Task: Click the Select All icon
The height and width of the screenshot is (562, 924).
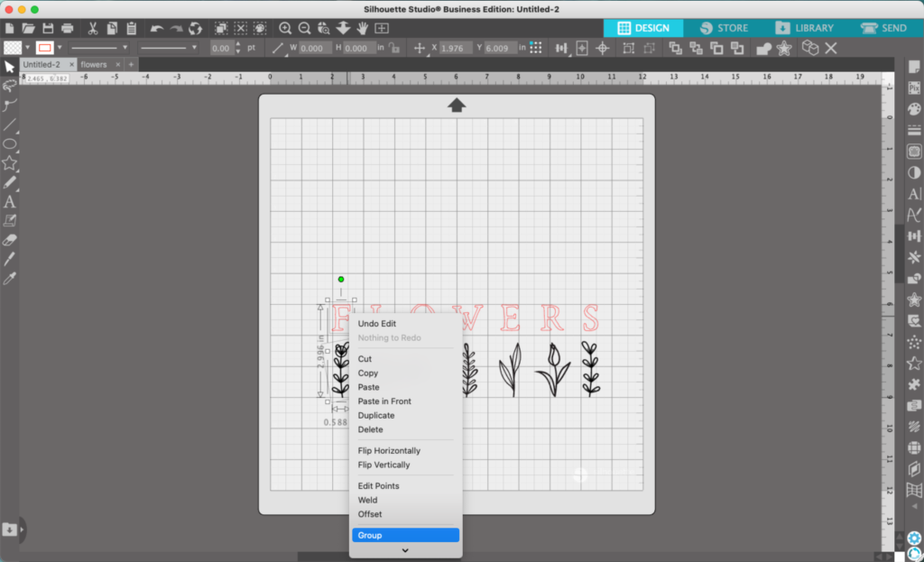Action: click(x=221, y=28)
